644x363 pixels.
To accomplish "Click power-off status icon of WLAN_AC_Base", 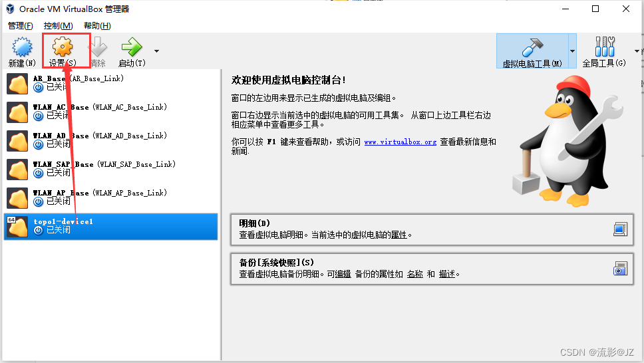I will (38, 116).
